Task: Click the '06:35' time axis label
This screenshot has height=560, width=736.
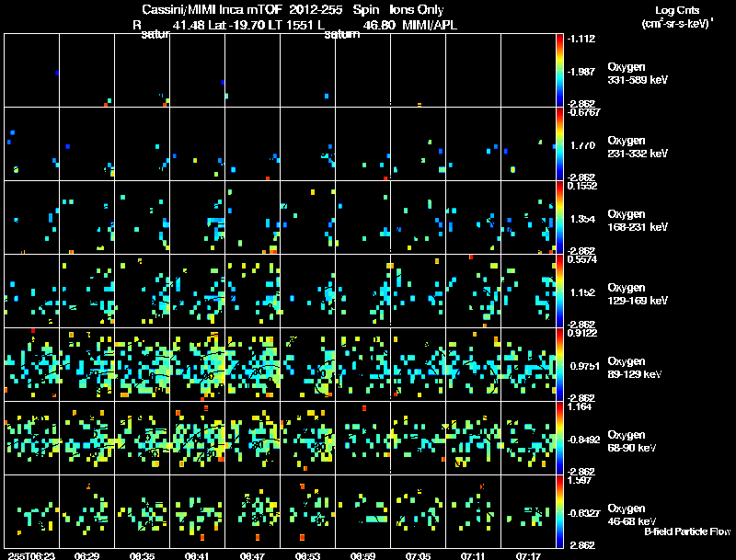Action: click(x=143, y=555)
